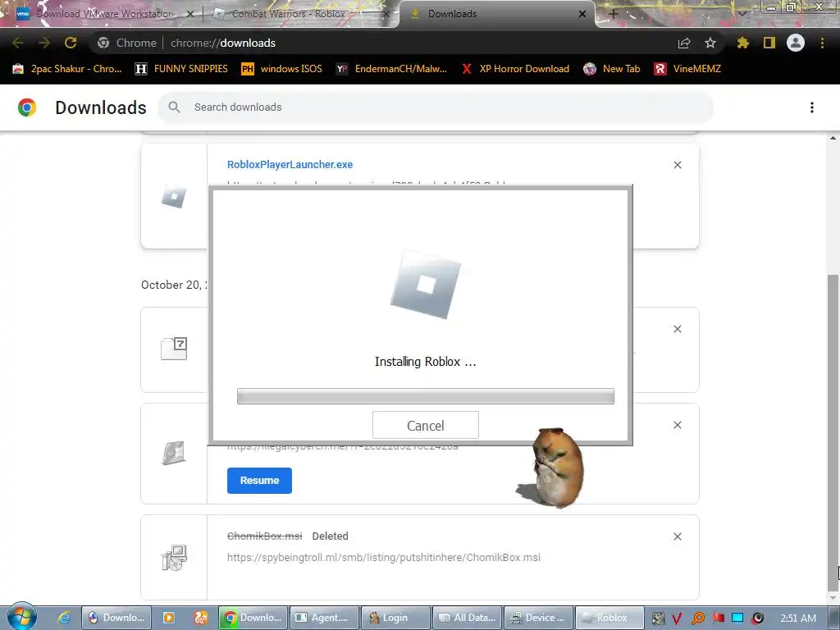Switch to Agent taskbar window
This screenshot has width=840, height=630.
click(x=324, y=618)
